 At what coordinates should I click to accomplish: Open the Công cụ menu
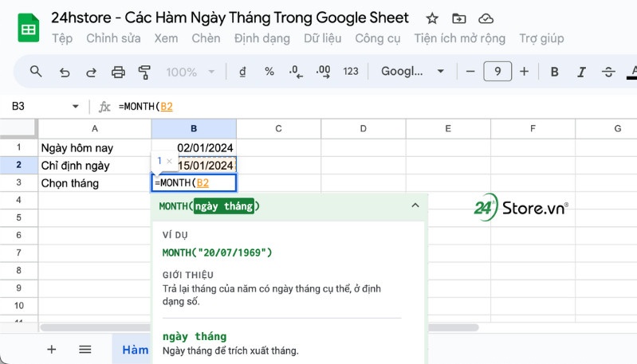click(x=377, y=38)
